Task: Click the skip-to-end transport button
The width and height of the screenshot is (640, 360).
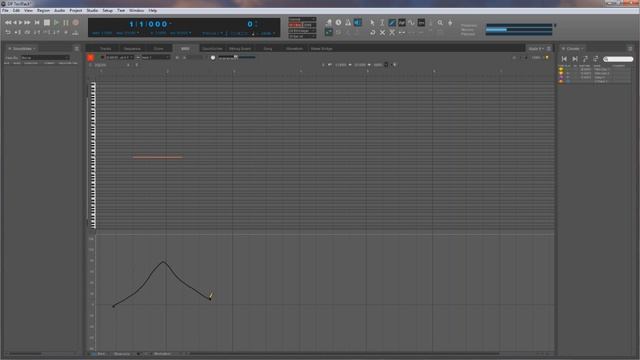Action: tap(37, 23)
